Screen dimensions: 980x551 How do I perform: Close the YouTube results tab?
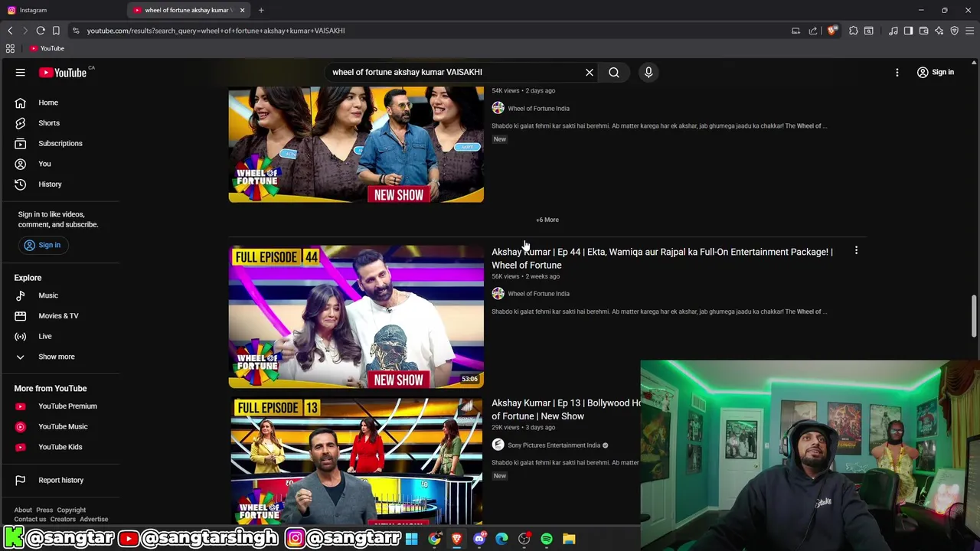click(242, 10)
